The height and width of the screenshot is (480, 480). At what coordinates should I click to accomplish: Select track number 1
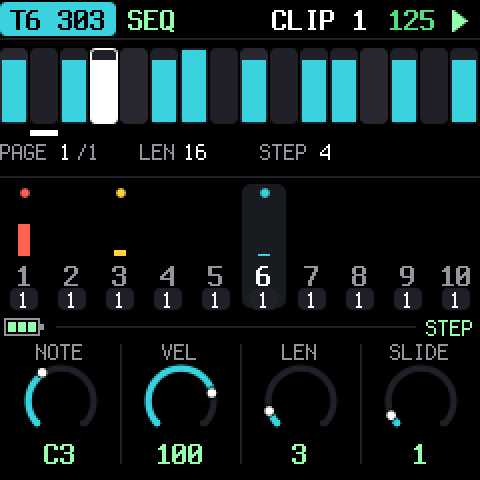click(24, 276)
